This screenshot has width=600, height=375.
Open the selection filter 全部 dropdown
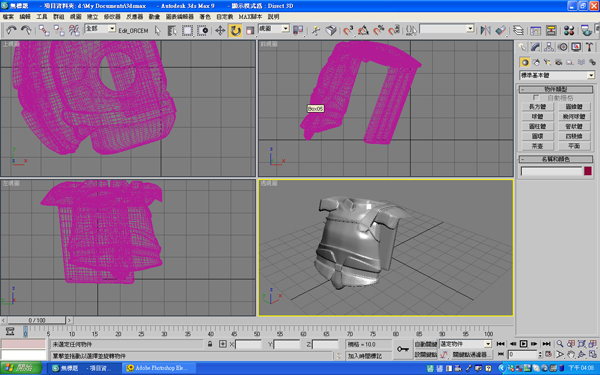click(100, 28)
